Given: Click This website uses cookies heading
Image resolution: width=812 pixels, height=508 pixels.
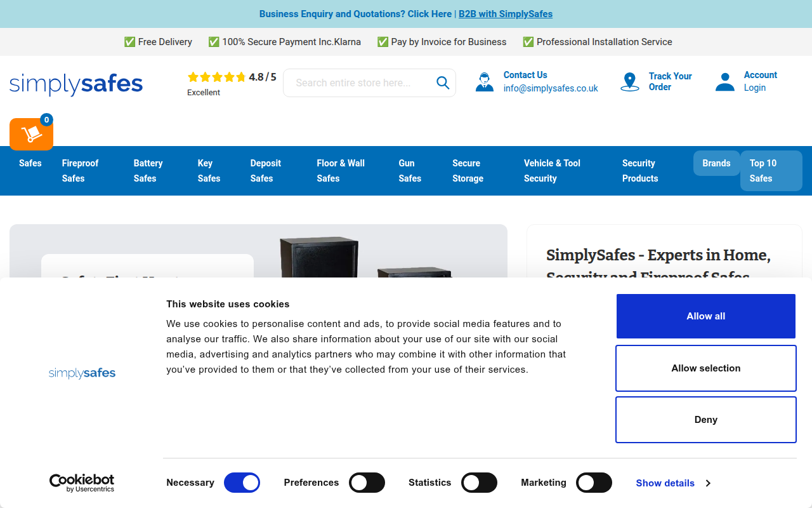Looking at the screenshot, I should pyautogui.click(x=228, y=304).
